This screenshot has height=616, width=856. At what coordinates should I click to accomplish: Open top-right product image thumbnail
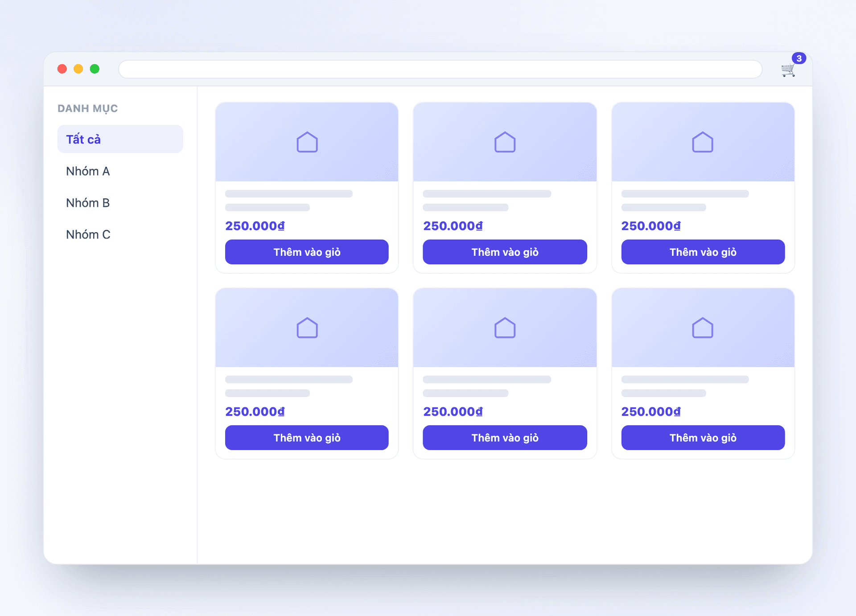(703, 142)
